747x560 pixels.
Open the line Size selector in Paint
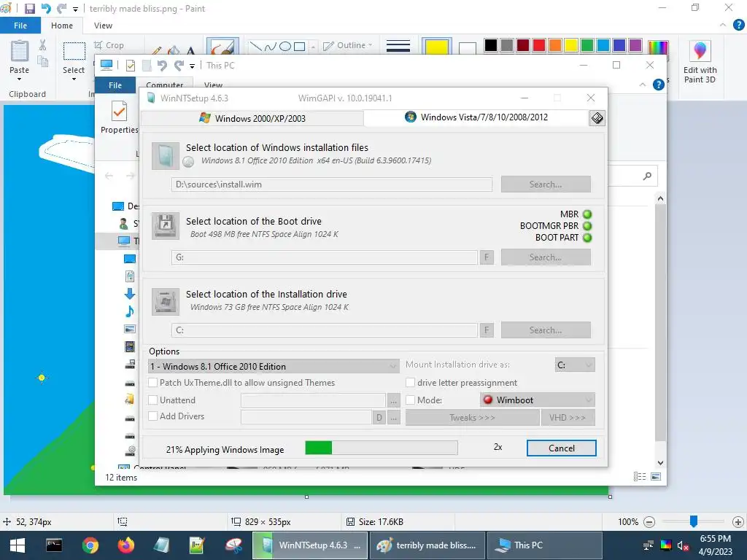398,46
